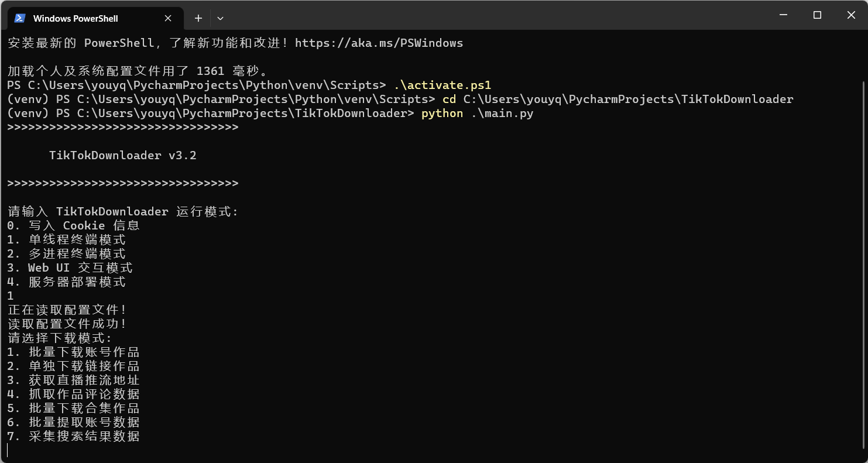
Task: Click the PowerShell icon on the tab
Action: 20,18
